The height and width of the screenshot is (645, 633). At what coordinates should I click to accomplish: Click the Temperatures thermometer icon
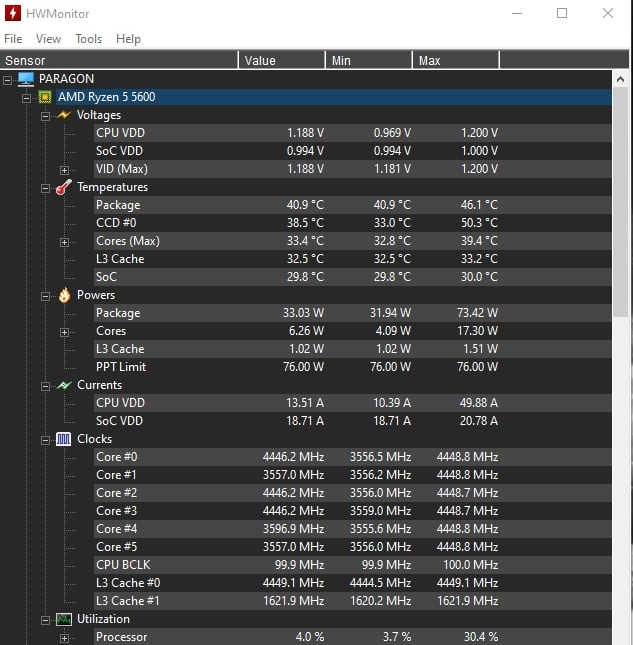coord(64,187)
